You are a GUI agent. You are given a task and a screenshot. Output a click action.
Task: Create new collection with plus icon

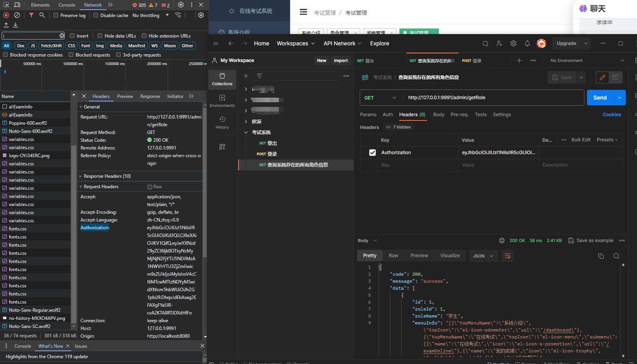[246, 76]
